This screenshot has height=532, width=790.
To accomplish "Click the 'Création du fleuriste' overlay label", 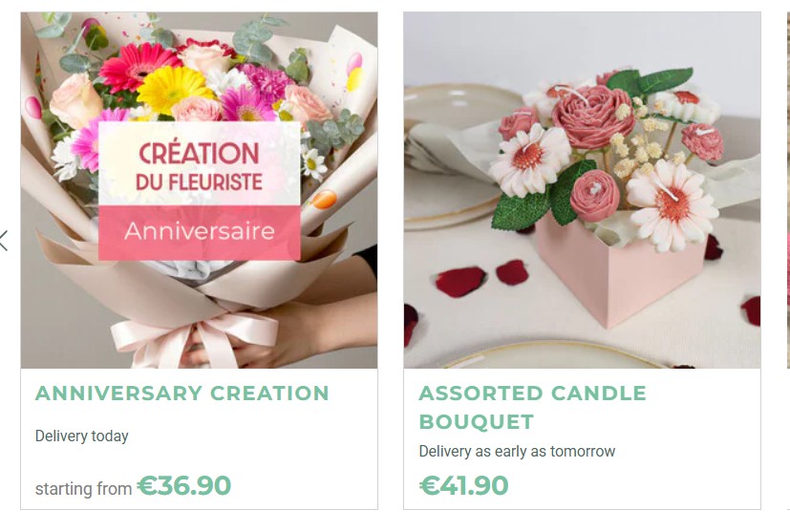I will point(200,163).
